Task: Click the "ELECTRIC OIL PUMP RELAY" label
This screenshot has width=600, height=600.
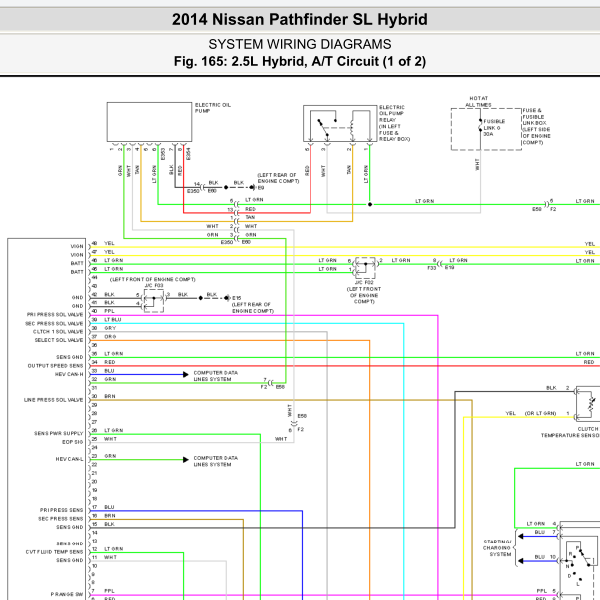Action: point(394,123)
